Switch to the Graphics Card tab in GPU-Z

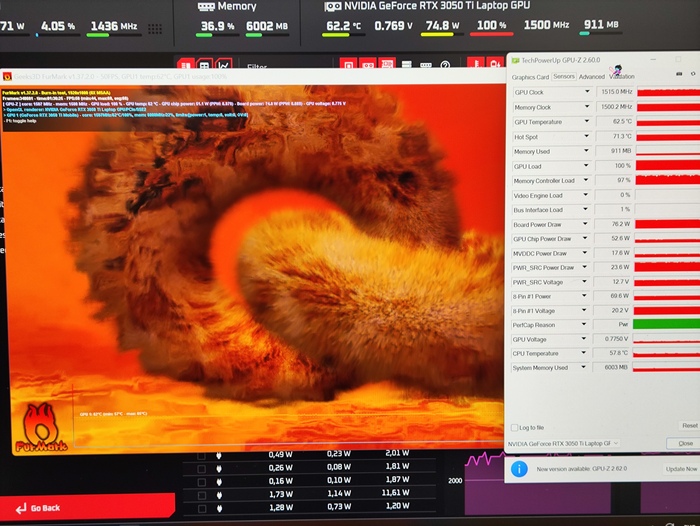[530, 77]
